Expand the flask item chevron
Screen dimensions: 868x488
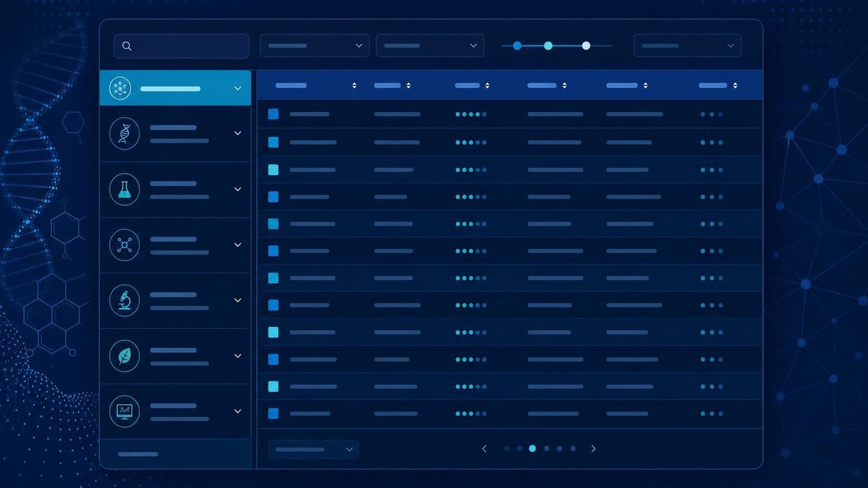pyautogui.click(x=238, y=189)
